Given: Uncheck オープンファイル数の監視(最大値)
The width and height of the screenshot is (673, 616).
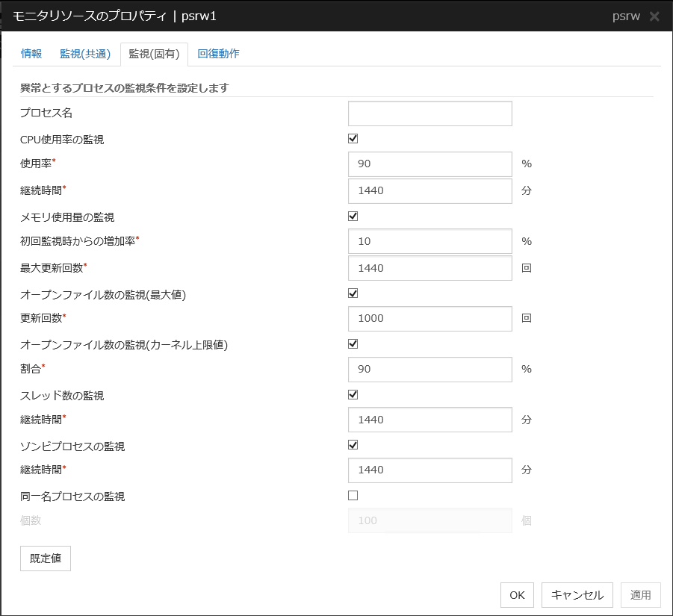Looking at the screenshot, I should point(352,293).
